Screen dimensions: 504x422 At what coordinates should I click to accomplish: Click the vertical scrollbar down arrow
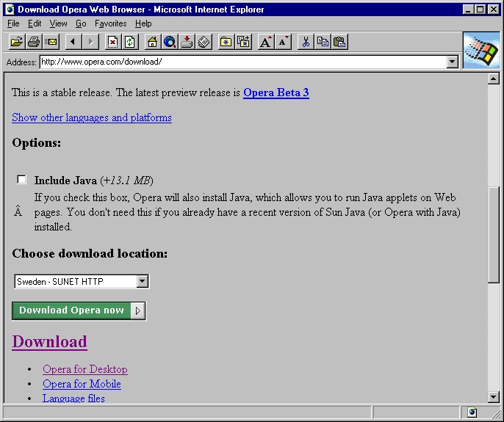[x=494, y=397]
